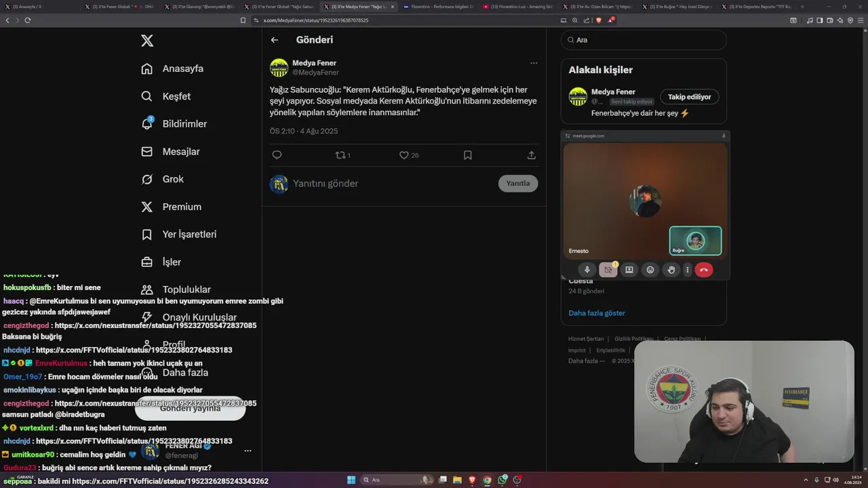Click the Takip ediliyor button
This screenshot has height=488, width=868.
(x=690, y=97)
